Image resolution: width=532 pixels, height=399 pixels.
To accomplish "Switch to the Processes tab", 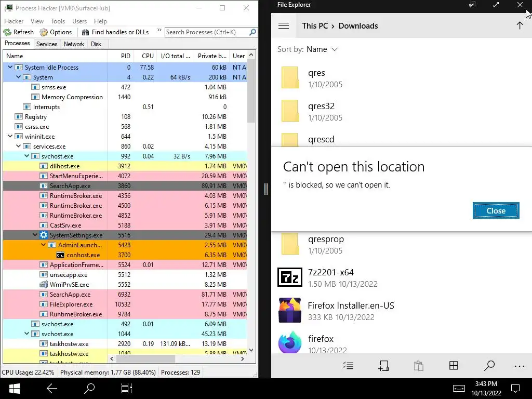I will click(x=17, y=44).
